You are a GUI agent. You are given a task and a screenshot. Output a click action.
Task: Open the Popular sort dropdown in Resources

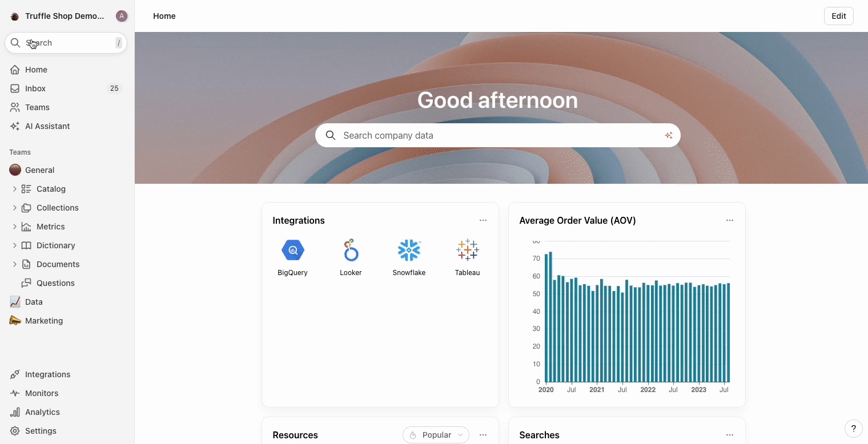[x=436, y=435]
